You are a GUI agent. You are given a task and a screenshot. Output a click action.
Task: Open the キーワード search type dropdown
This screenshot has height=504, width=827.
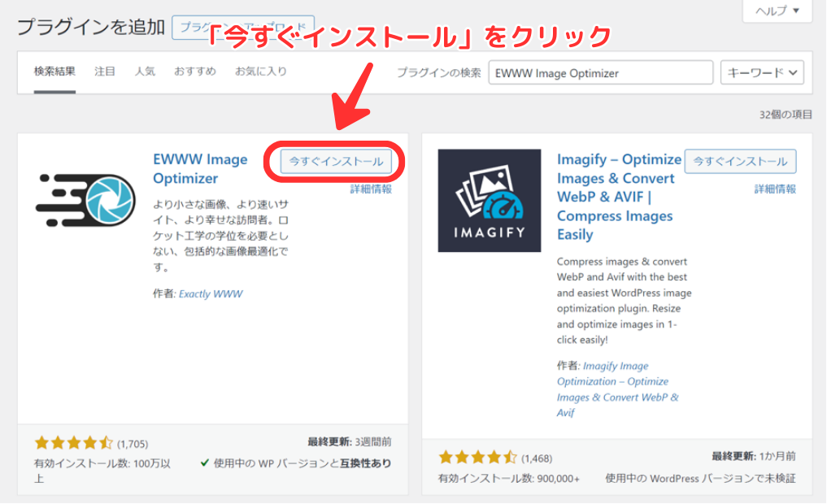762,72
